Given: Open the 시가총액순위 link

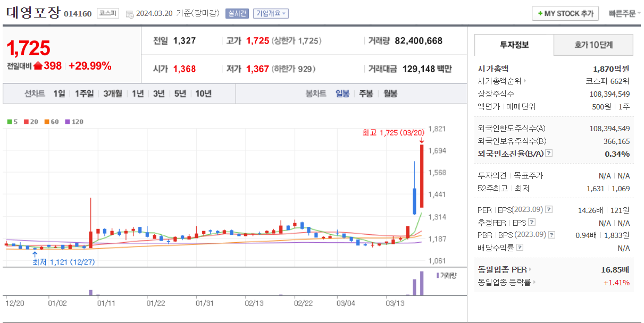Looking at the screenshot, I should point(502,81).
